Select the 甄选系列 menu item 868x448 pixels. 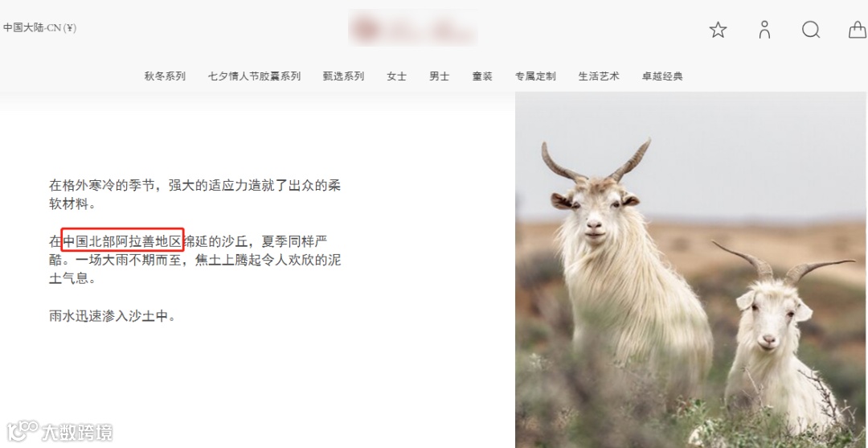pyautogui.click(x=344, y=76)
